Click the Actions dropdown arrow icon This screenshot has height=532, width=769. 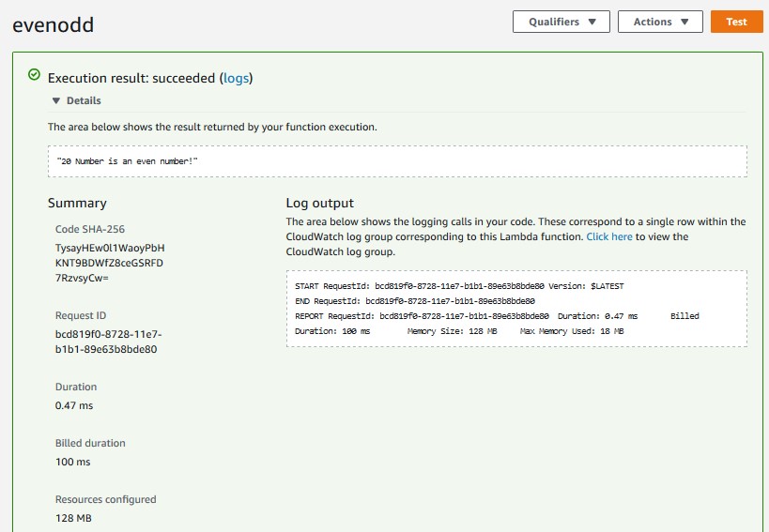pos(684,22)
